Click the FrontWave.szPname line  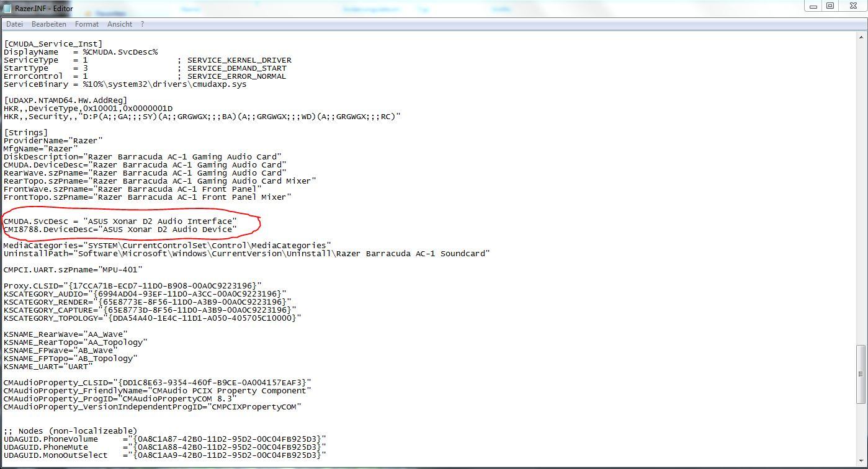click(x=132, y=189)
